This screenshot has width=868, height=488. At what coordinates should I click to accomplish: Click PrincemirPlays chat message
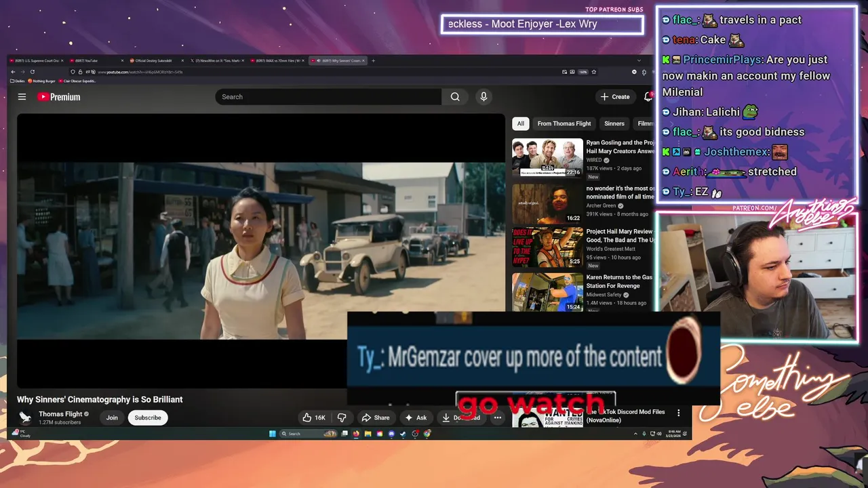click(x=746, y=76)
